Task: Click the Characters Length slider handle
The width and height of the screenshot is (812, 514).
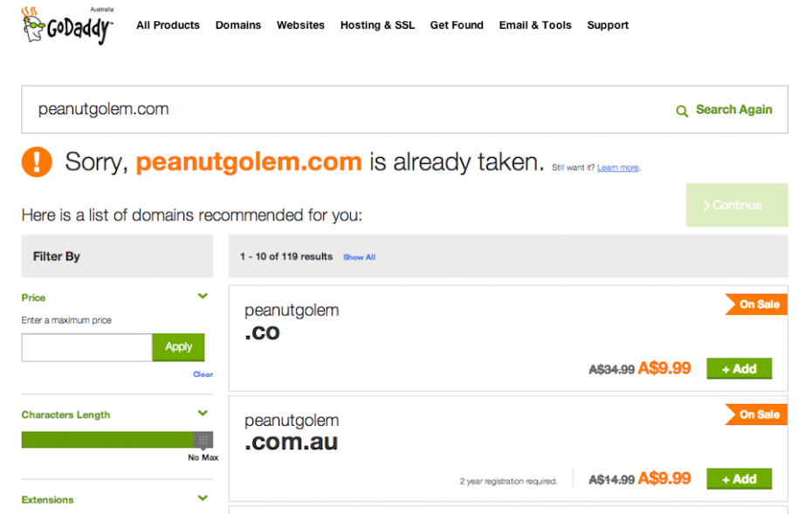Action: pos(203,440)
